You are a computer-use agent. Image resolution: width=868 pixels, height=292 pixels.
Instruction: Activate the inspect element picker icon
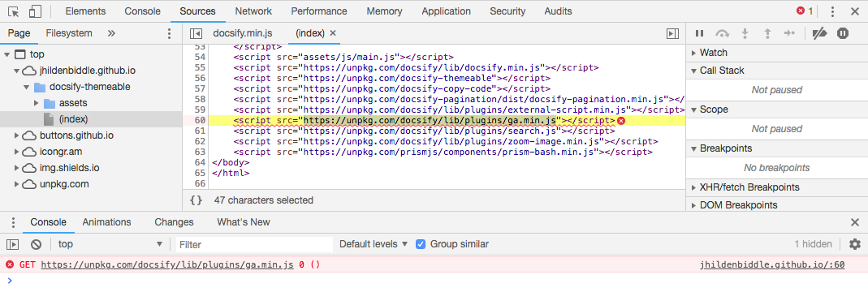[15, 11]
